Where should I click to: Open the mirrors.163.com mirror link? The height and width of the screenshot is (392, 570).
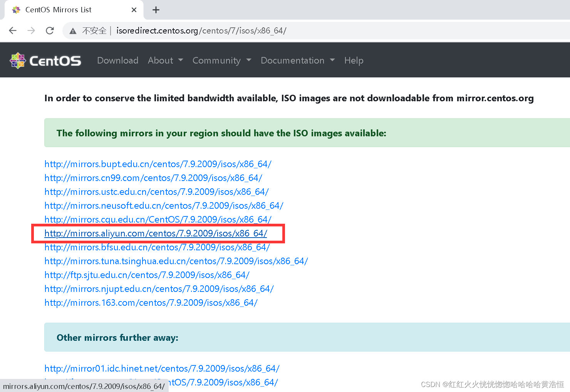point(151,303)
